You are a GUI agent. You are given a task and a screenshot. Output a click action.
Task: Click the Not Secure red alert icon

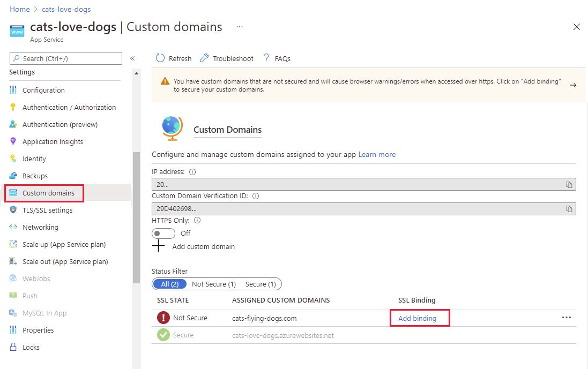(163, 318)
